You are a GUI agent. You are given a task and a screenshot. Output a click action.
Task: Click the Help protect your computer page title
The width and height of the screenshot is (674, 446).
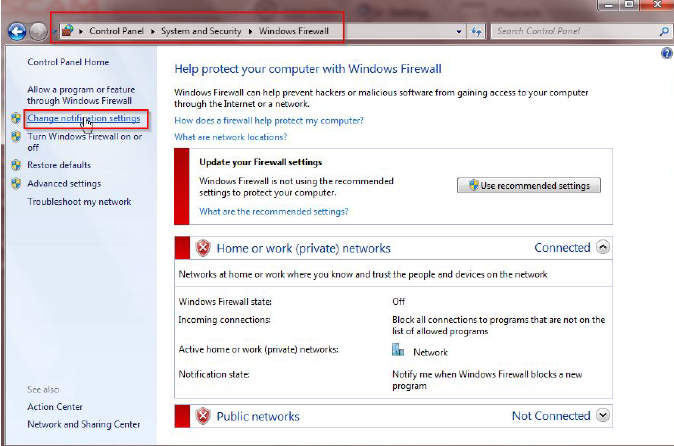308,69
